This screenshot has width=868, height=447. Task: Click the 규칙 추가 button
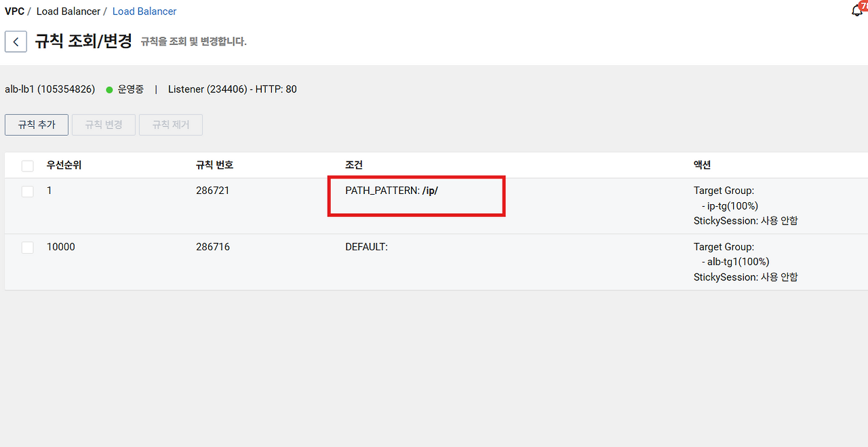click(x=37, y=125)
